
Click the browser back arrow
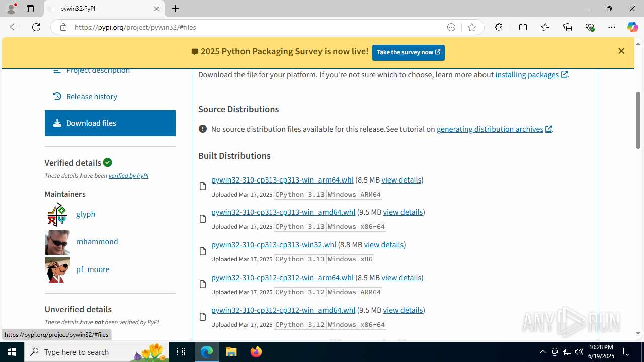point(14,27)
